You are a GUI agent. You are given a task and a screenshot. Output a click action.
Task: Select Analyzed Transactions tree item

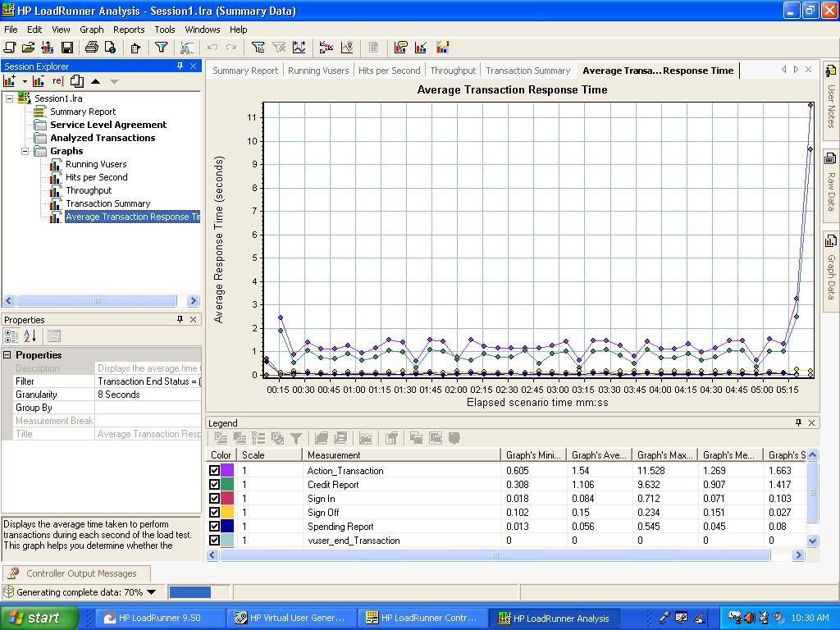(x=103, y=138)
